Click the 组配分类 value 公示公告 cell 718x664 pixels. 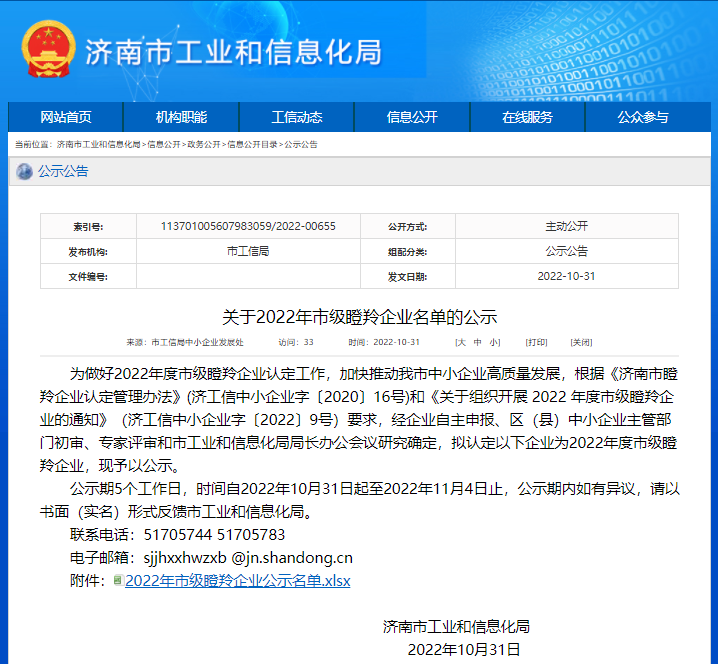566,251
